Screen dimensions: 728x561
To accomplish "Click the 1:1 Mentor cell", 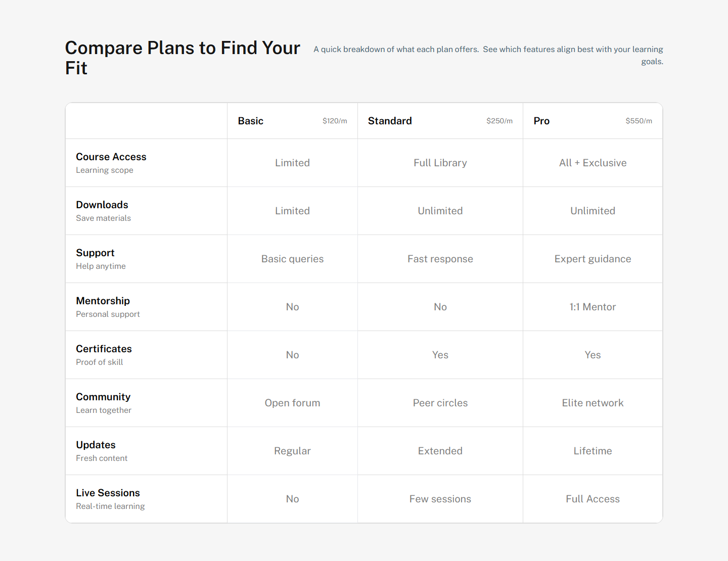I will (593, 307).
